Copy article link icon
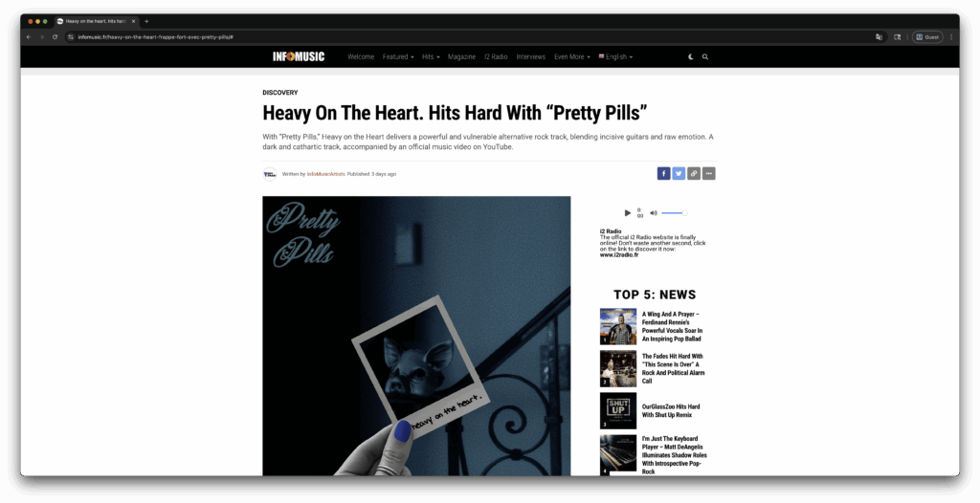980x503 pixels. (694, 174)
